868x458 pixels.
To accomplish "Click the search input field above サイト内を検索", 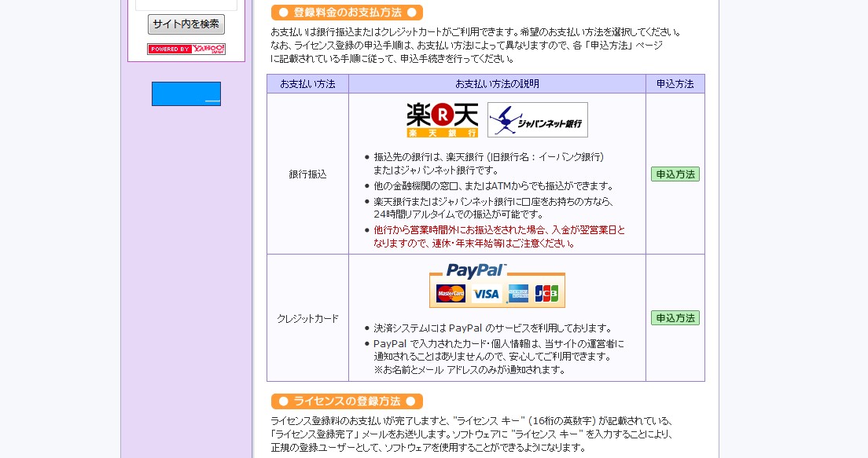I will 186,5.
